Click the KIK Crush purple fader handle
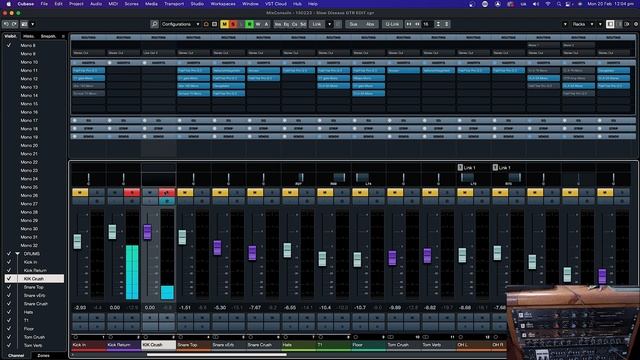 pos(147,232)
